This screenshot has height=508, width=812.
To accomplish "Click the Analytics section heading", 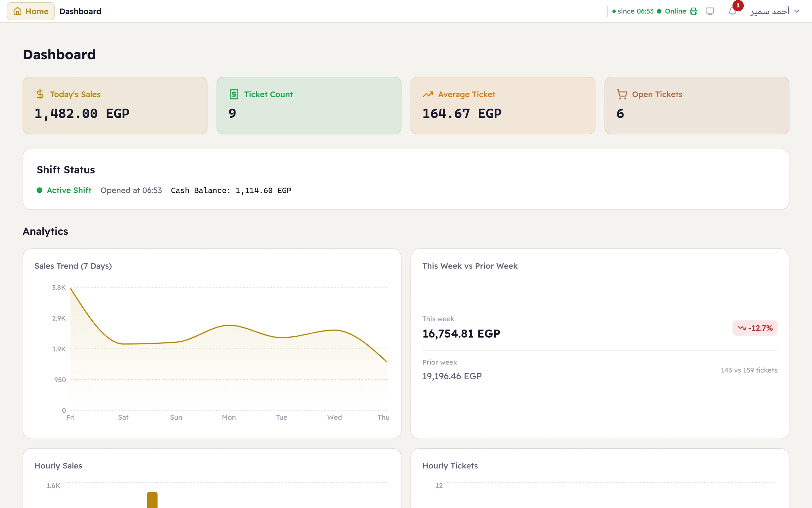I will [x=45, y=231].
